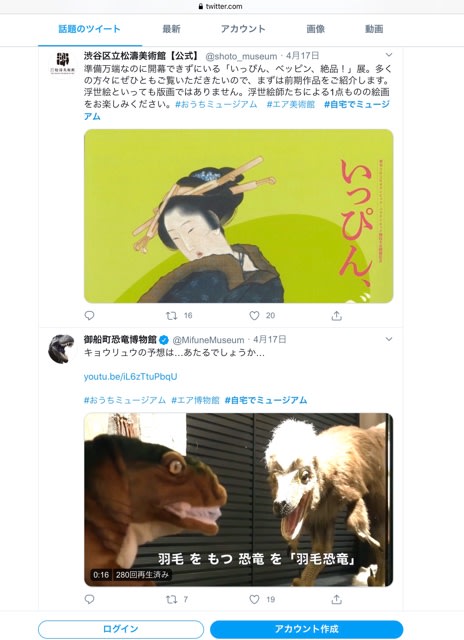Retweet the Mifune dinosaur museum tweet
This screenshot has height=640, width=464.
click(x=171, y=599)
